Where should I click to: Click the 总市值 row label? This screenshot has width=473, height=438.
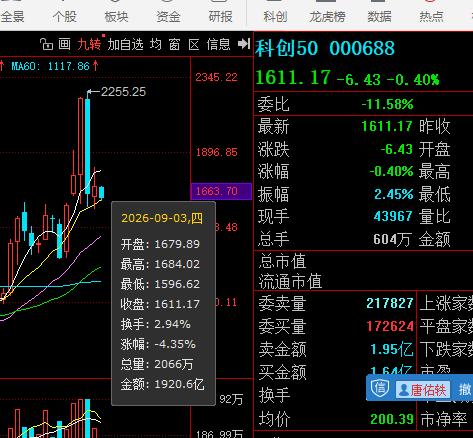(x=282, y=261)
